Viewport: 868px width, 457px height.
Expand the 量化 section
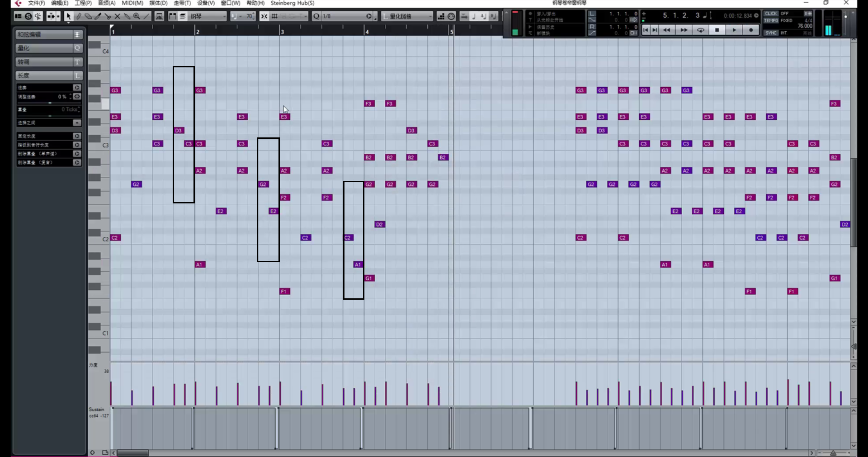(49, 48)
